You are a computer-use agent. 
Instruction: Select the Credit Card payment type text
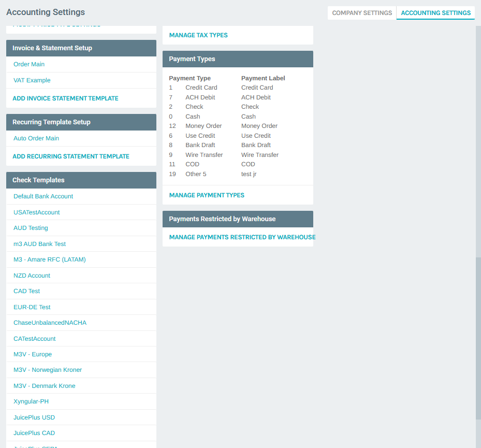tap(201, 88)
